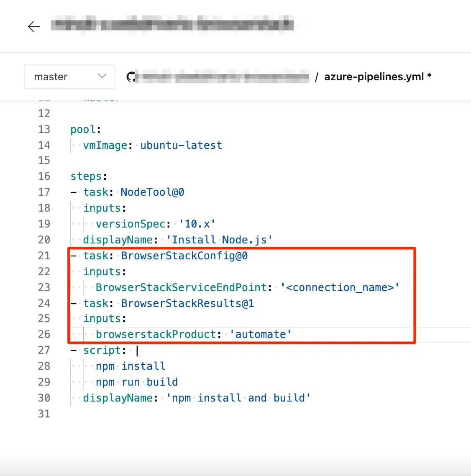The height and width of the screenshot is (476, 471).
Task: Click the steps: keyword line
Action: (89, 176)
